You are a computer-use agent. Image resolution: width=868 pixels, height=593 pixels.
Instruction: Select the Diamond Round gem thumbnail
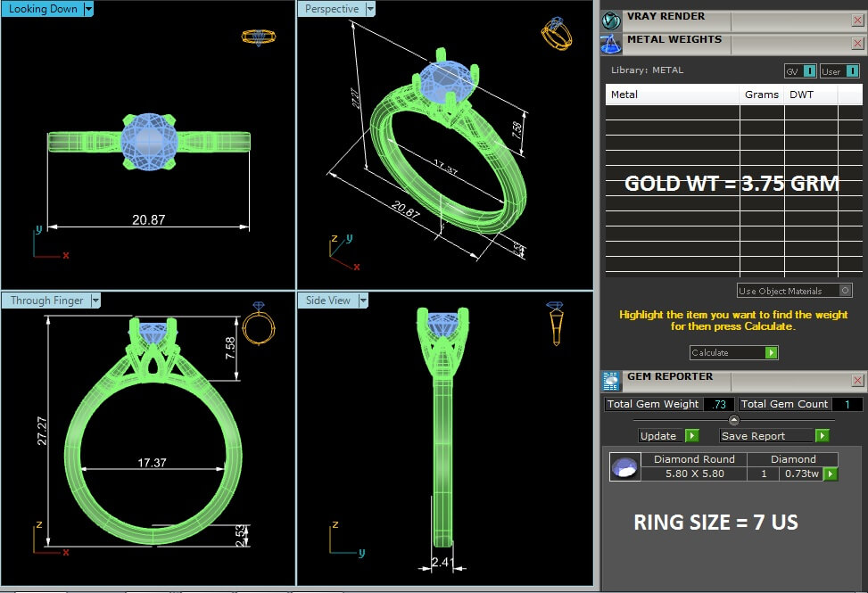click(624, 467)
